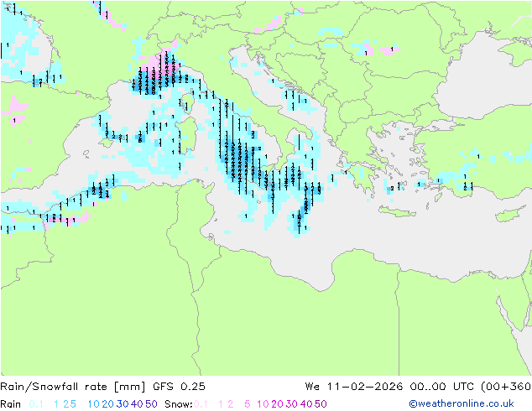Pick the Rain 10 legend color
Screen dimensions: 532x411
[x=94, y=404]
